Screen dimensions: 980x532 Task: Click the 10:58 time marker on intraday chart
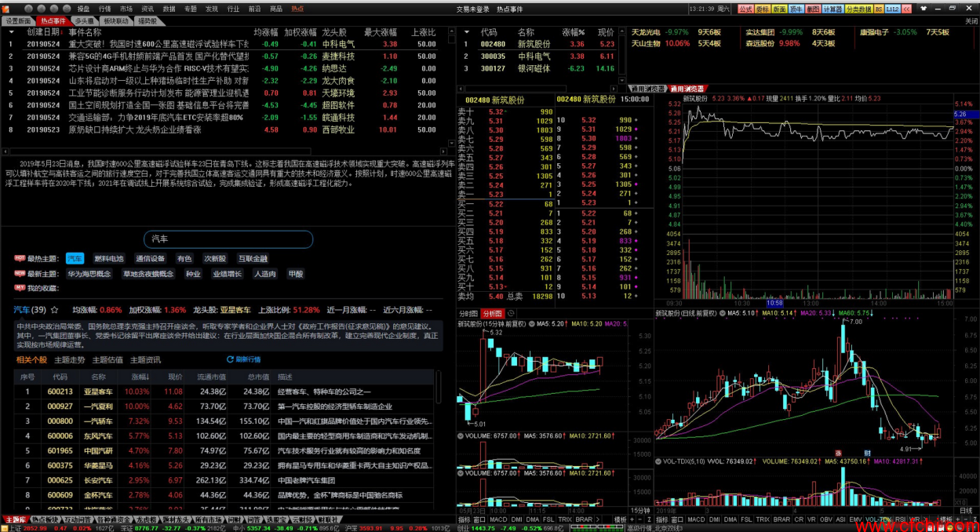[774, 302]
